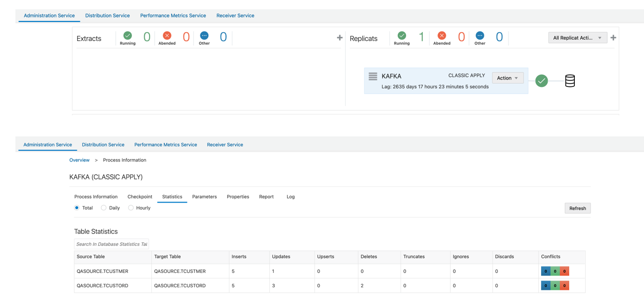This screenshot has width=644, height=299.
Task: Click the Extracts Running status icon
Action: (128, 36)
